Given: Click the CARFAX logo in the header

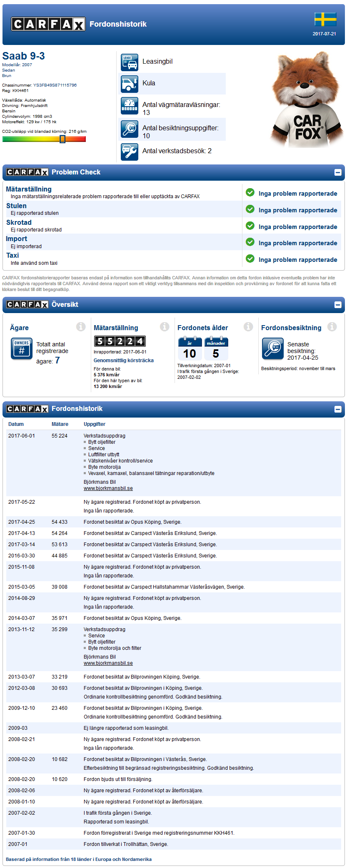Looking at the screenshot, I should coord(48,24).
